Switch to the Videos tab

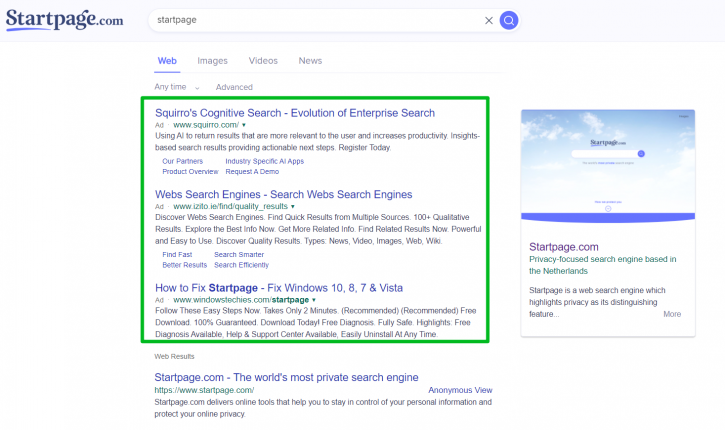263,61
